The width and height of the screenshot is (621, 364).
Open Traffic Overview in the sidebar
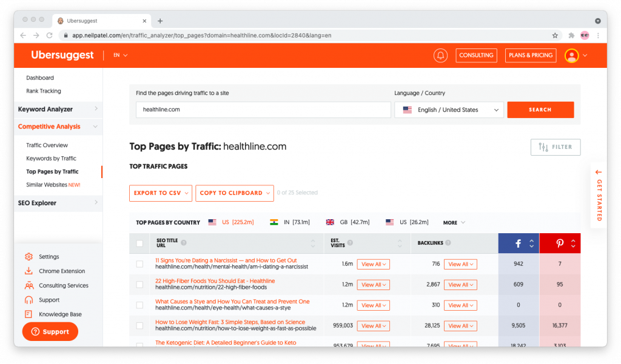(47, 145)
